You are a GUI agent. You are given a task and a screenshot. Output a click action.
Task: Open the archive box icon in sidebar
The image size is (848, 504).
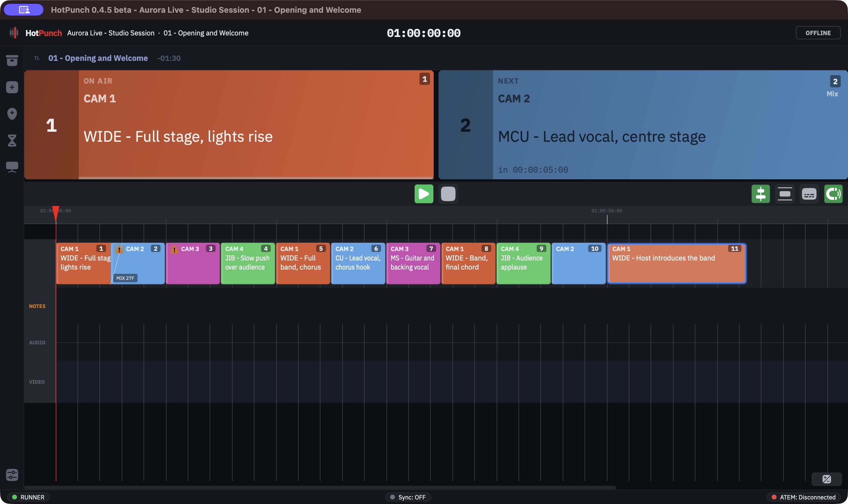pyautogui.click(x=12, y=61)
